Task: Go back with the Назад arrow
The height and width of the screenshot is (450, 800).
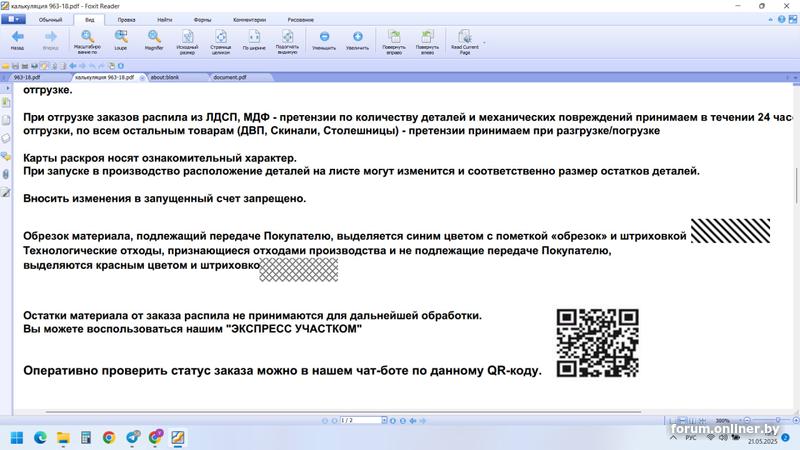Action: [x=17, y=40]
